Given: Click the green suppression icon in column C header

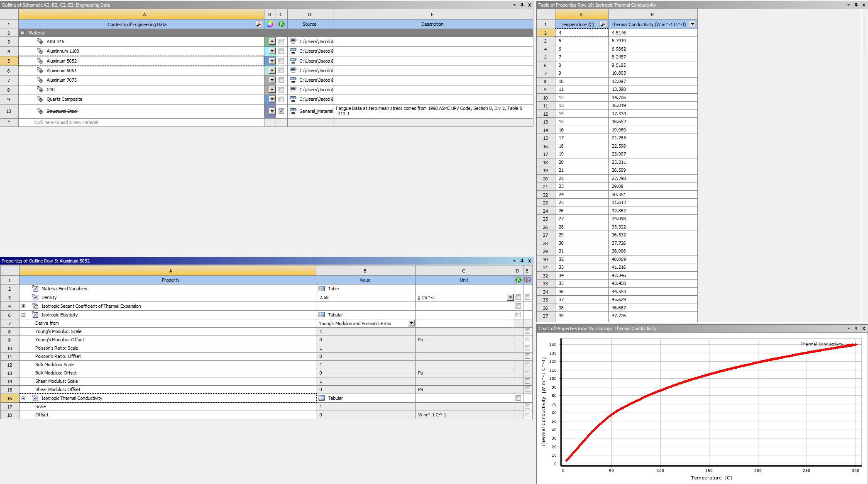Looking at the screenshot, I should (x=281, y=24).
